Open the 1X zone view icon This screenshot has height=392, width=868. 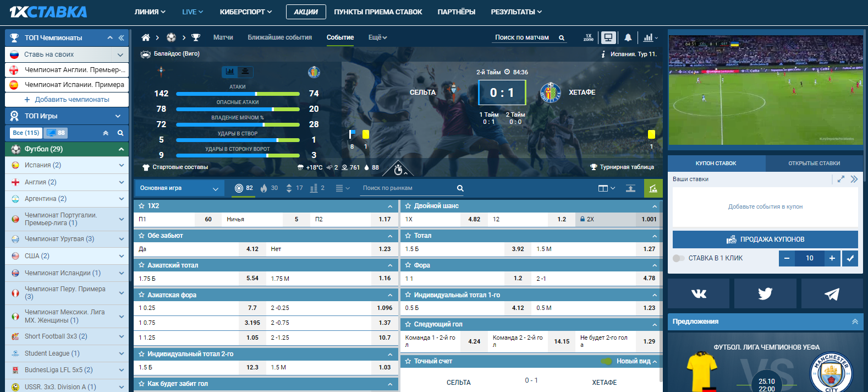click(589, 37)
